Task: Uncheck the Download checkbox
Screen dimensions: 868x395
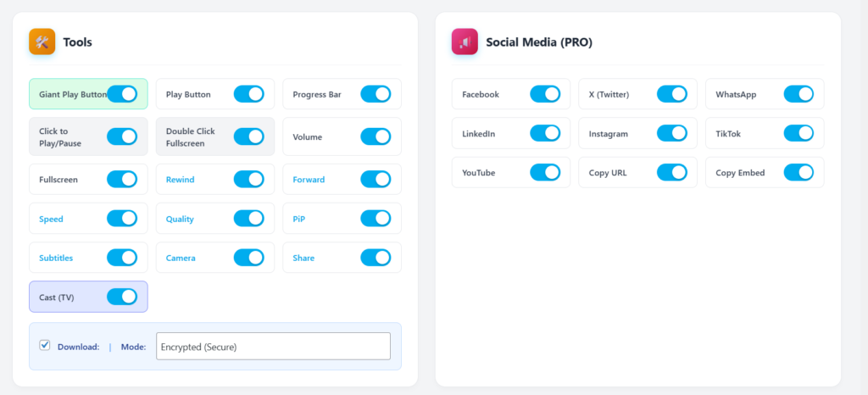Action: click(45, 345)
